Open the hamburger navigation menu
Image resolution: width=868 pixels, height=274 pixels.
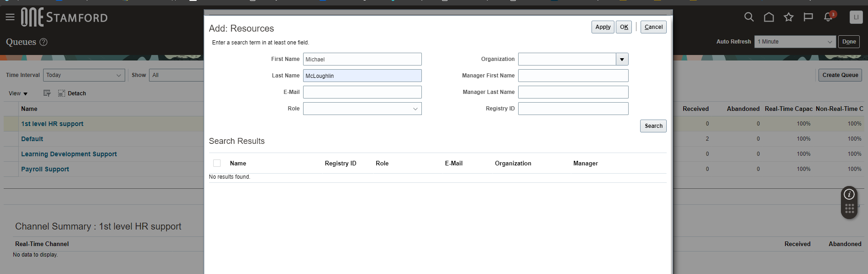10,17
